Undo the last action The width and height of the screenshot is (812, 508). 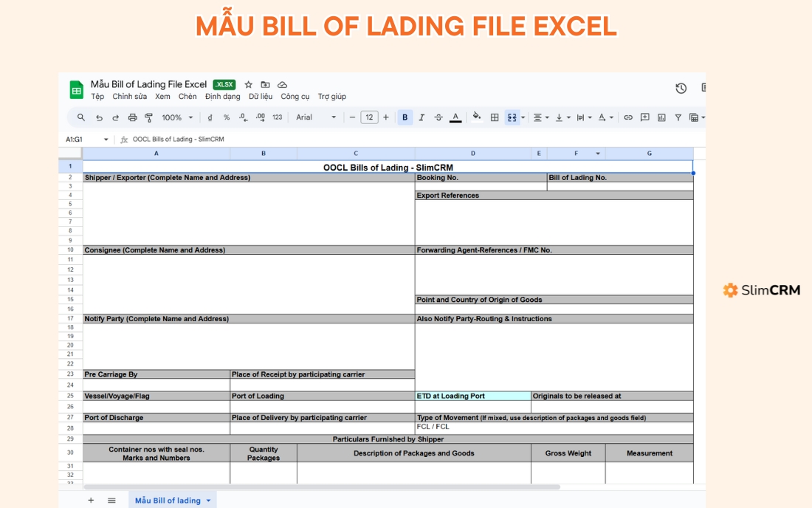coord(98,117)
